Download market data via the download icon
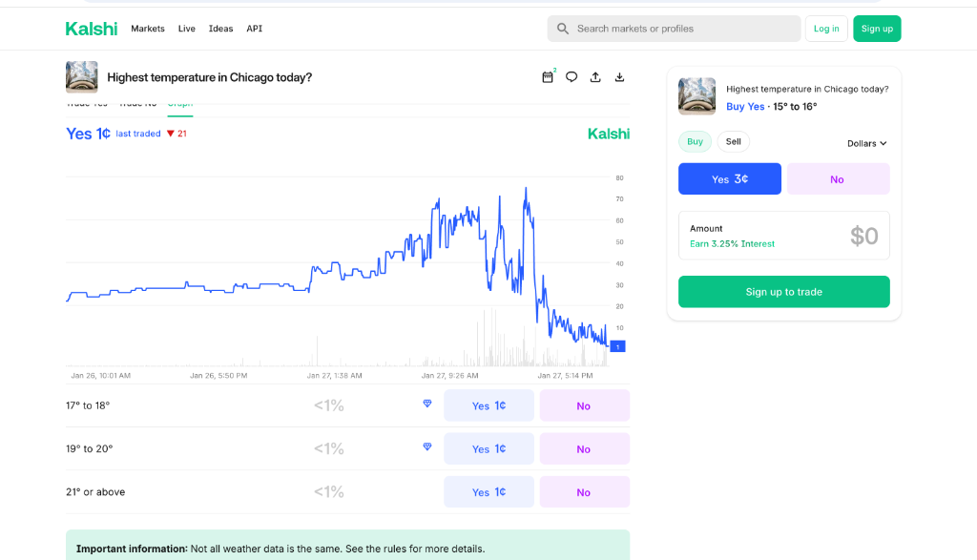The image size is (977, 560). click(x=619, y=76)
